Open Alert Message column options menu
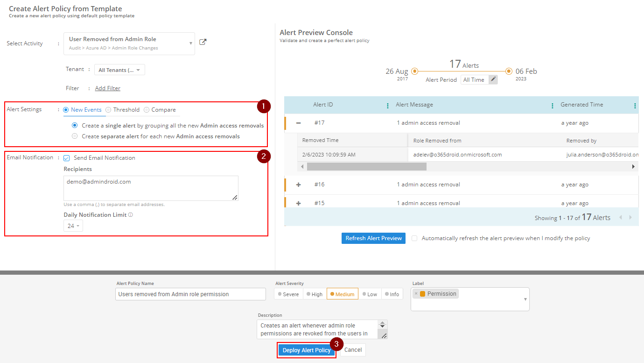 (x=553, y=106)
